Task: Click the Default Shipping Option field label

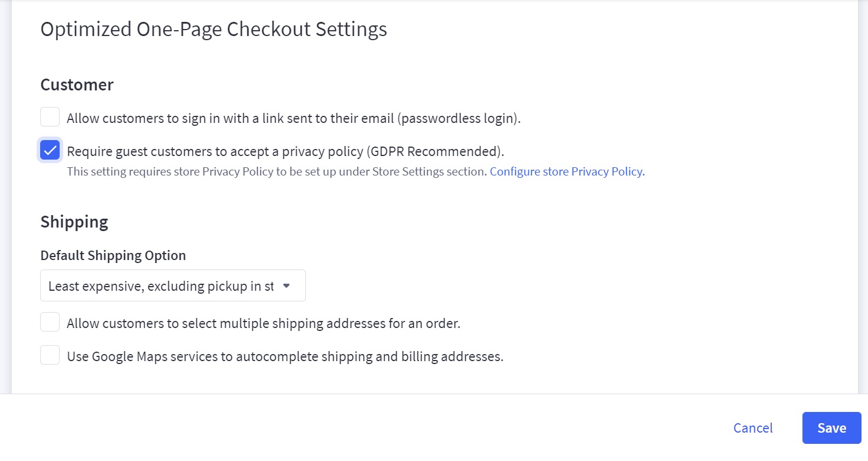Action: coord(113,255)
